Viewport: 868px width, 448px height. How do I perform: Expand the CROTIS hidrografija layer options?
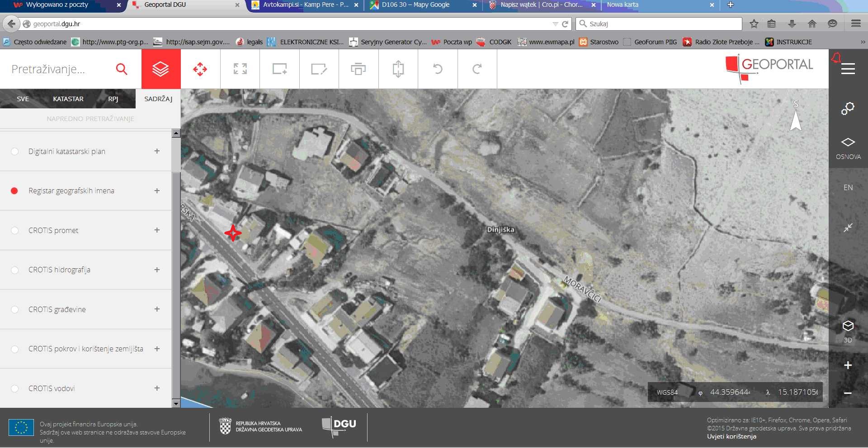[x=157, y=270]
